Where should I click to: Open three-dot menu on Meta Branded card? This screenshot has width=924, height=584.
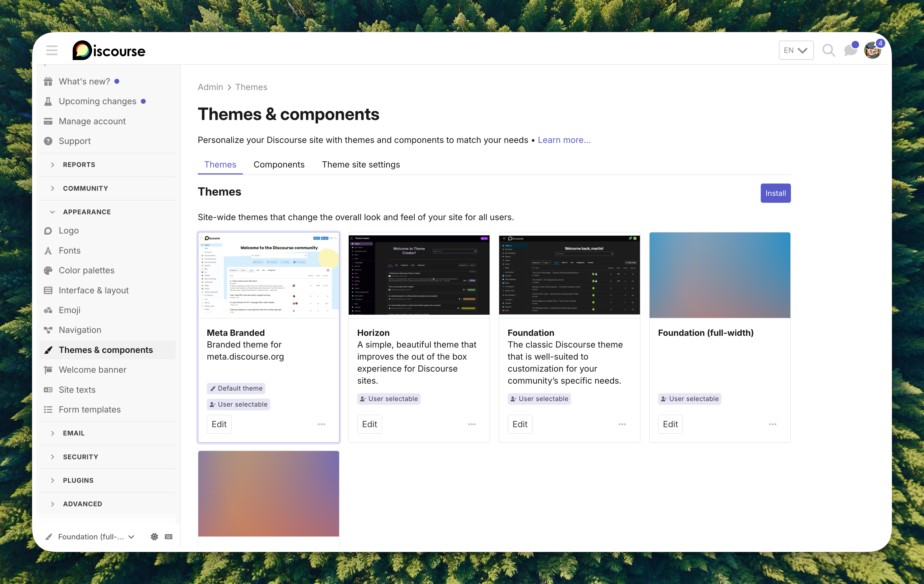point(321,424)
